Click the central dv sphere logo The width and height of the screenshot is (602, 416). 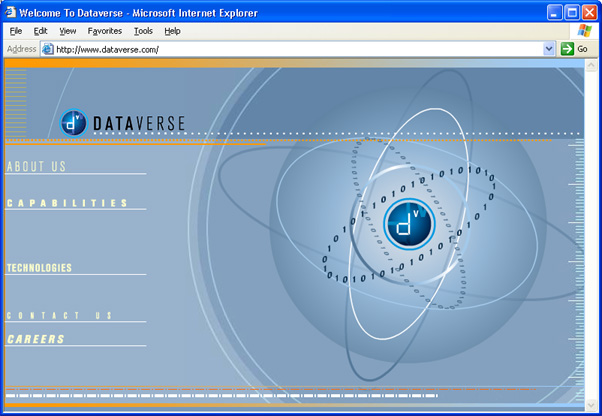pos(409,225)
